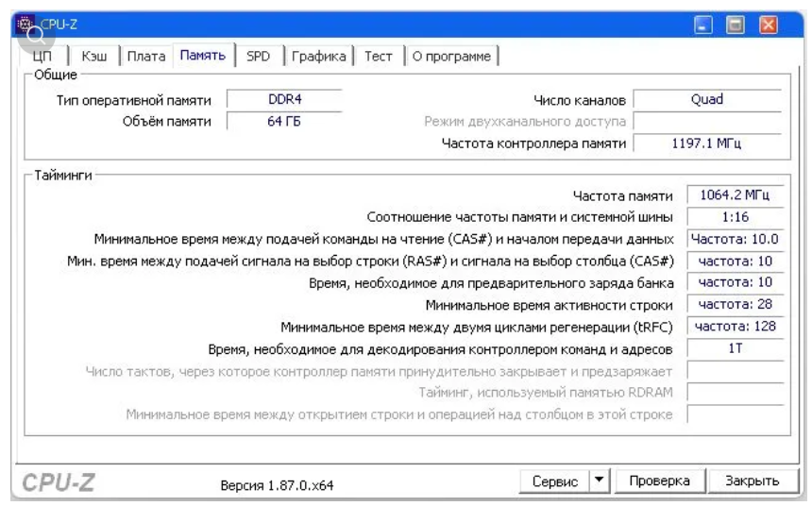
Task: Expand the Сервис dropdown arrow
Action: pyautogui.click(x=600, y=481)
